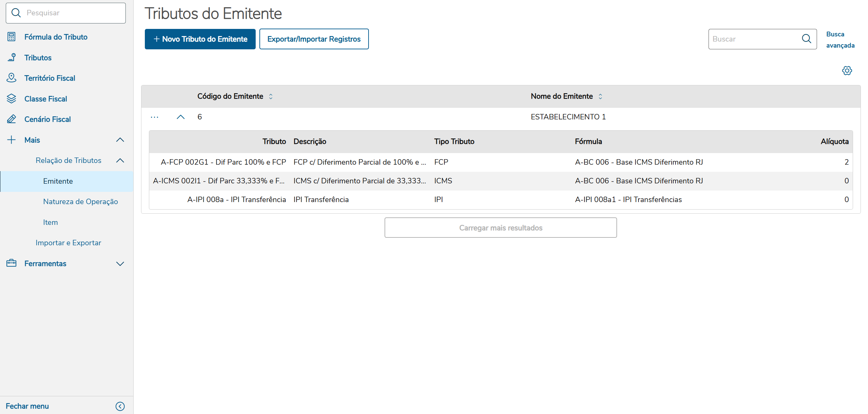Viewport: 868px width, 414px height.
Task: Open Natureza de Operação menu item
Action: click(80, 202)
